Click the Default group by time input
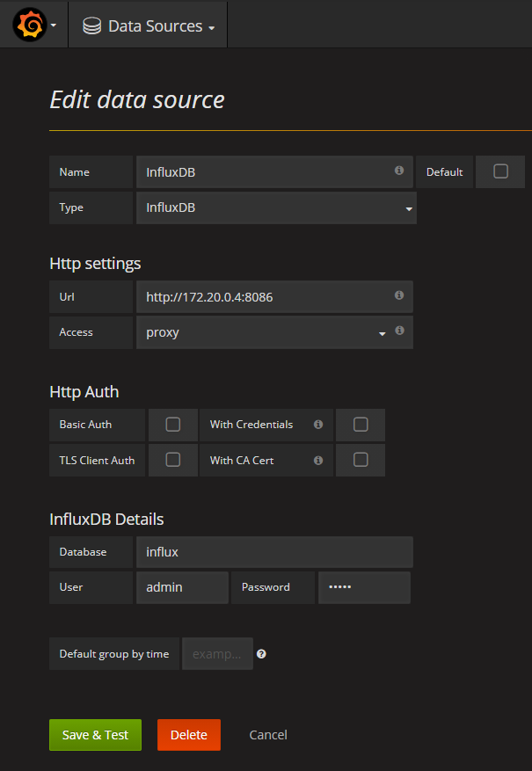532x771 pixels. point(217,654)
